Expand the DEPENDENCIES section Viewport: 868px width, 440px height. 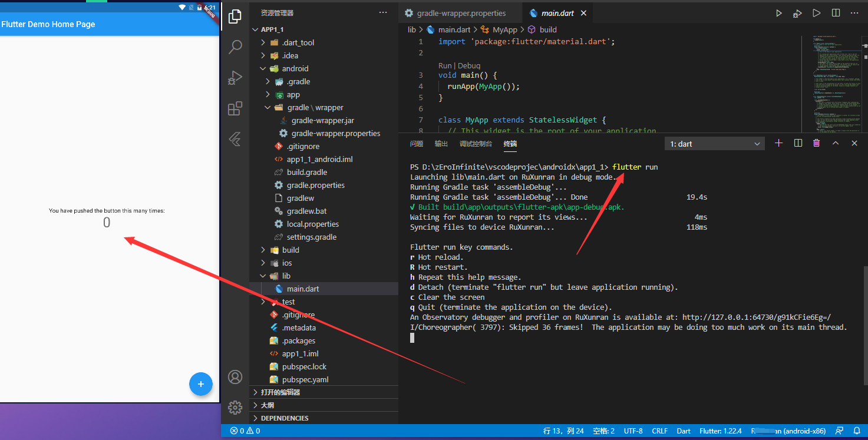pyautogui.click(x=324, y=418)
